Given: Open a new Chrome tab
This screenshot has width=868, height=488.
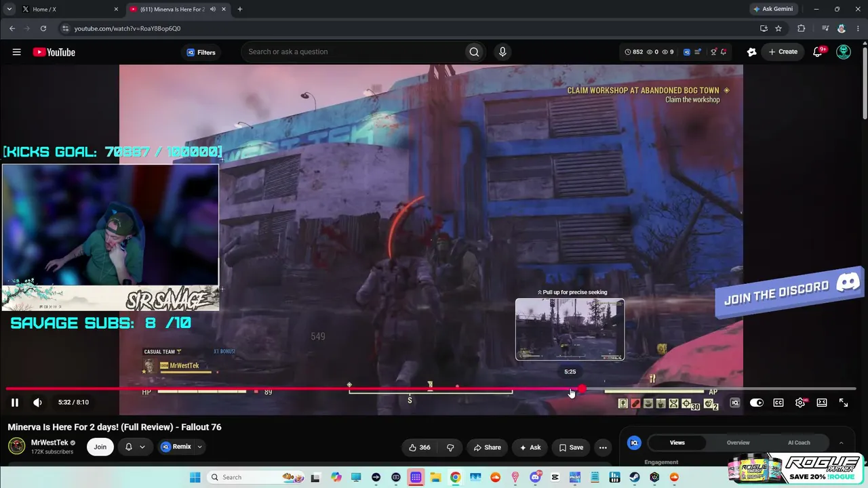Looking at the screenshot, I should pyautogui.click(x=240, y=9).
